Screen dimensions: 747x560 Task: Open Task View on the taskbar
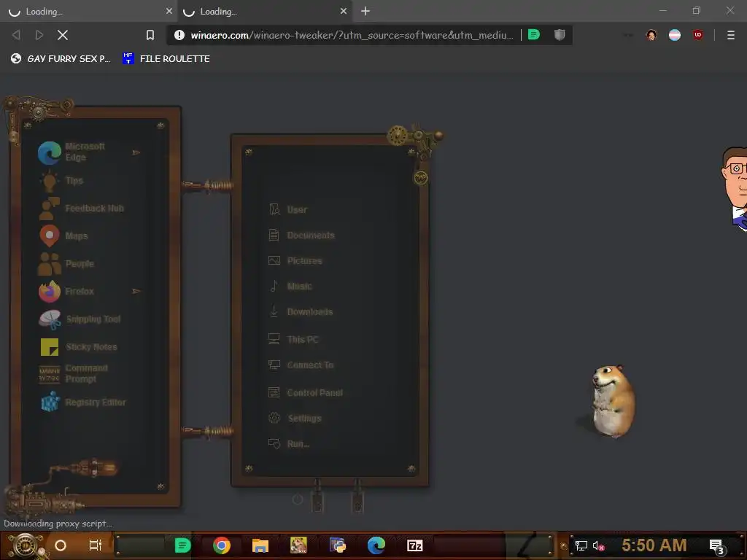[x=96, y=545]
